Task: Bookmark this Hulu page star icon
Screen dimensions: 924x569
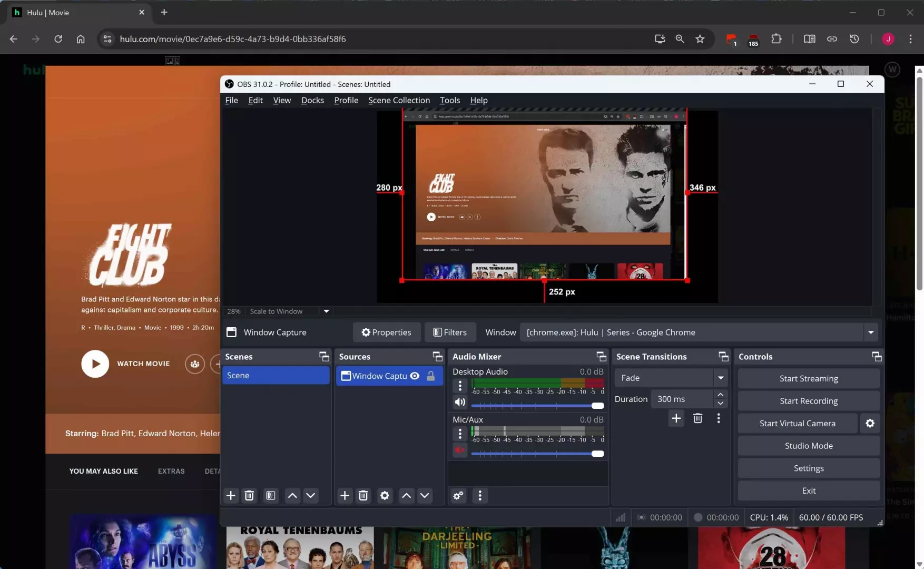Action: pyautogui.click(x=700, y=38)
